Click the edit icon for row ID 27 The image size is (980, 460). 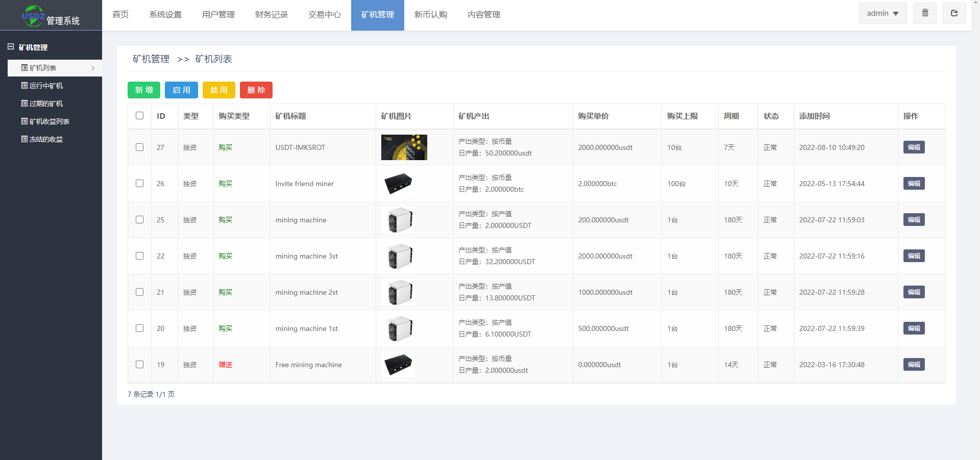(x=914, y=147)
